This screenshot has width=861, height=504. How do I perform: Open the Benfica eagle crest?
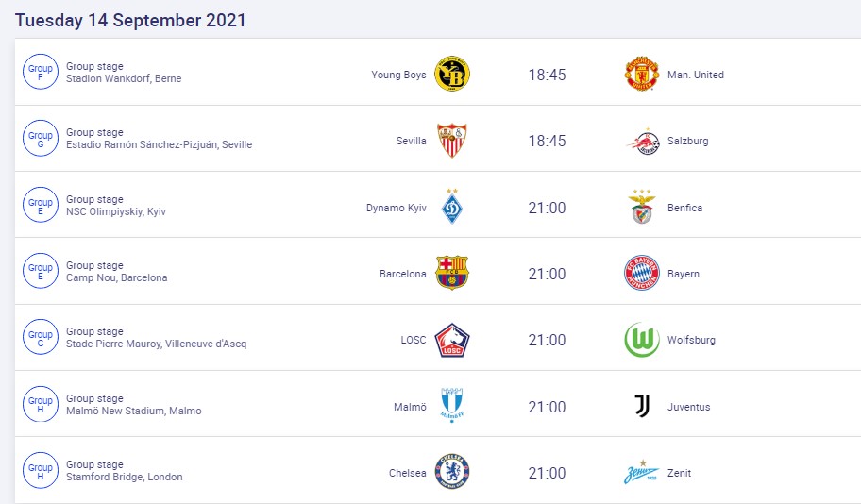click(642, 208)
